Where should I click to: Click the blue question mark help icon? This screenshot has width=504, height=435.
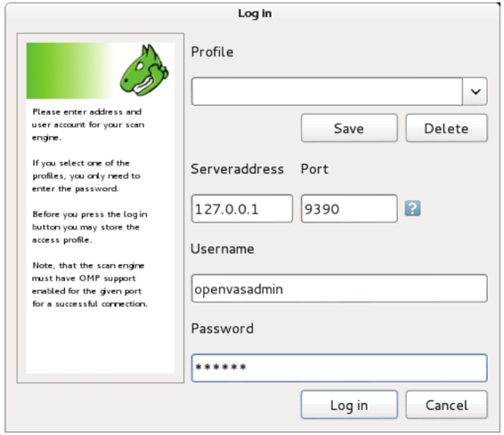[x=412, y=208]
